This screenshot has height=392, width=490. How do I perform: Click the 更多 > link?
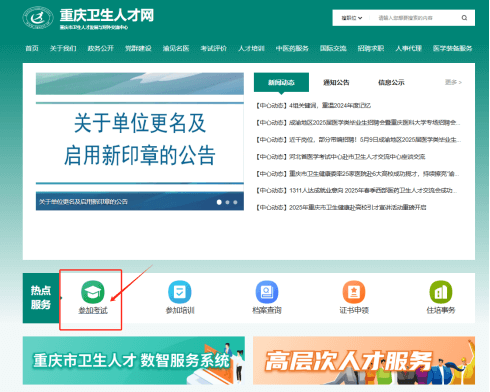(x=453, y=82)
